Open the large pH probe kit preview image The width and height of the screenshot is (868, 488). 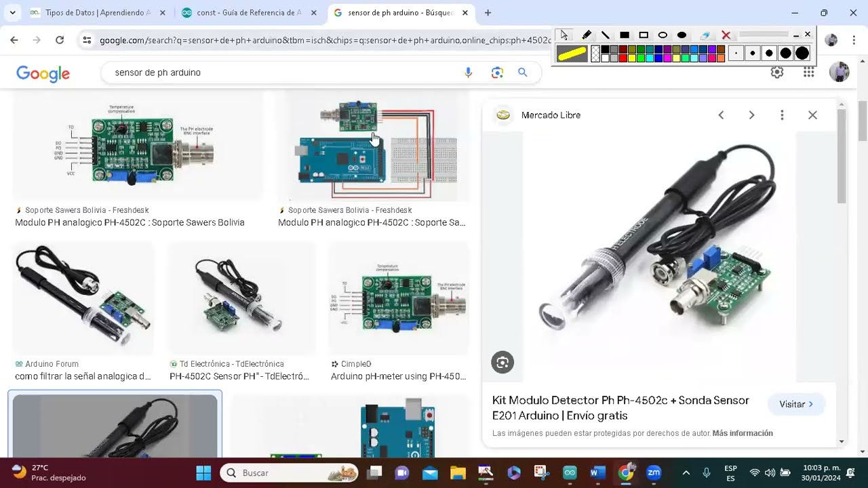coord(658,257)
